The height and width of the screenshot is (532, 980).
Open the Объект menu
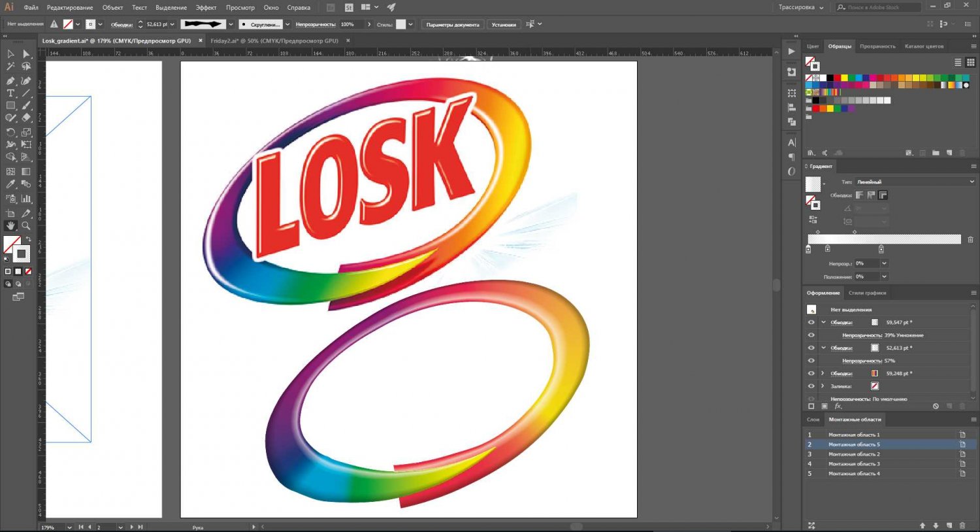click(112, 8)
